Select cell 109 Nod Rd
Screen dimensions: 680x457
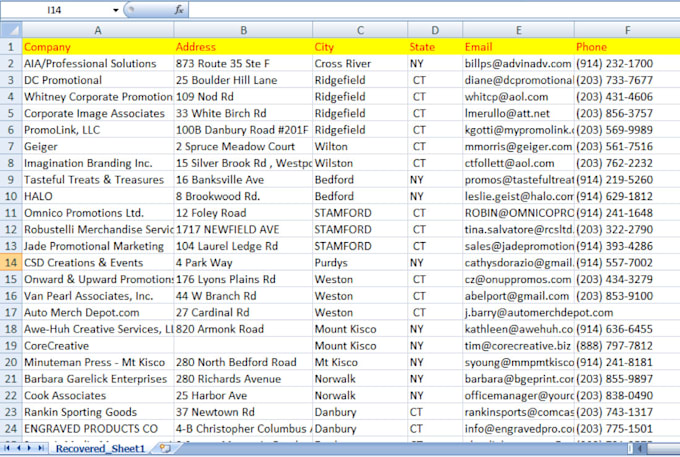(243, 97)
